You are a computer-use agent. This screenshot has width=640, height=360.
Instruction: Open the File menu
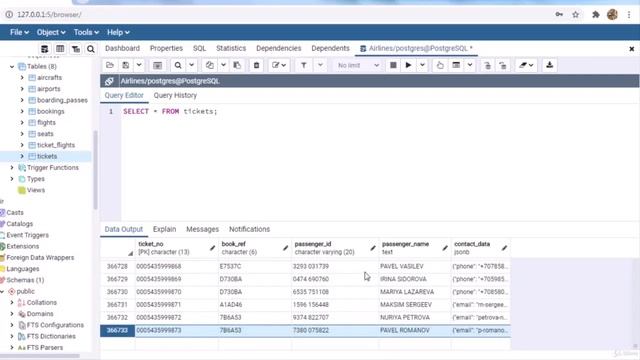[19, 32]
